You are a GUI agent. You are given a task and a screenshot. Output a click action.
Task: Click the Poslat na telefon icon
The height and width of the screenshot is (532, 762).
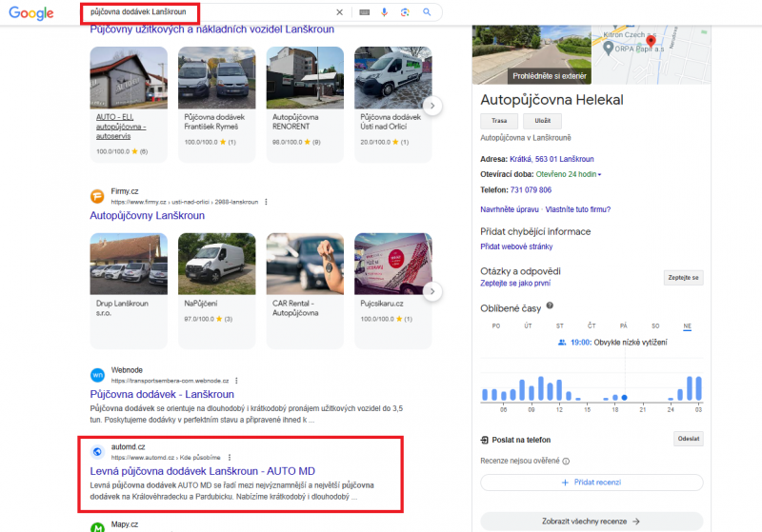[485, 440]
